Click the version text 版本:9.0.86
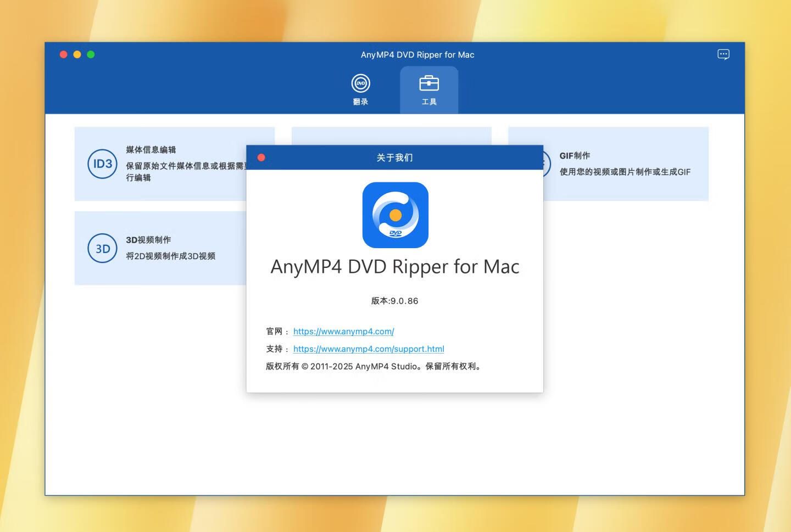 click(x=395, y=301)
